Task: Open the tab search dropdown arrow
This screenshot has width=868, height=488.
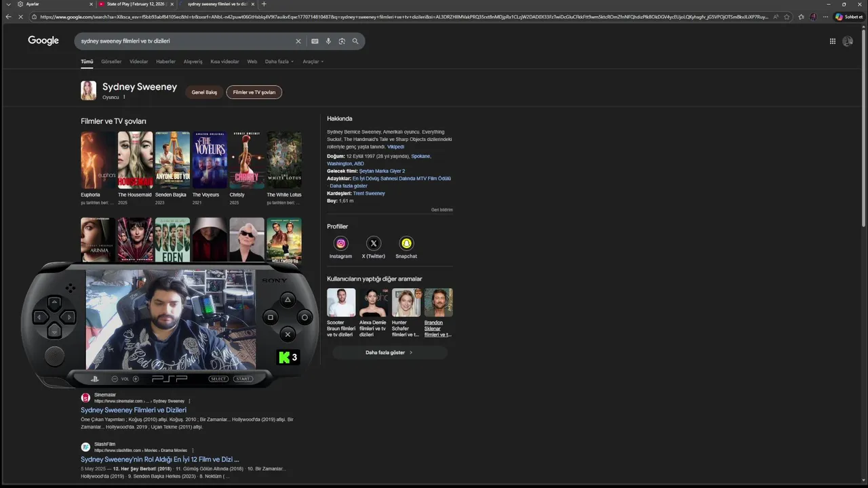Action: [8, 4]
